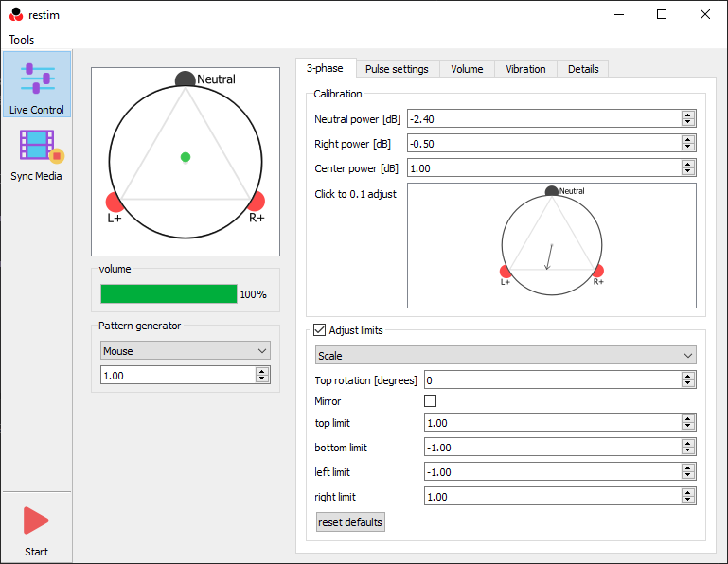Click the 'Click to 0.1 adjust' label

click(x=356, y=194)
